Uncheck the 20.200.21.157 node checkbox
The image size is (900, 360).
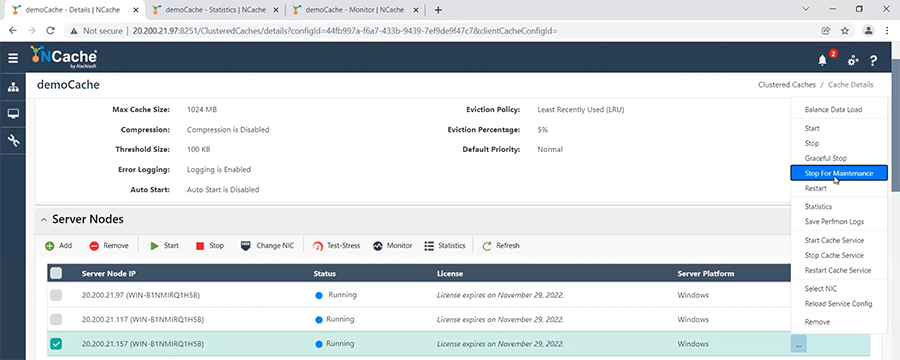(56, 344)
